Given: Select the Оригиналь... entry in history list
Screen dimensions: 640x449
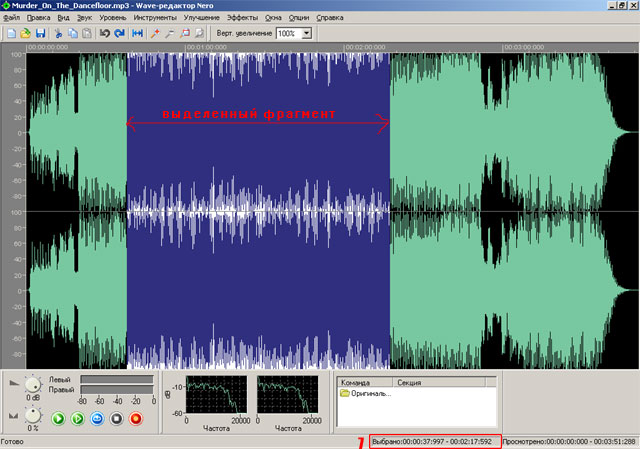Looking at the screenshot, I should click(366, 393).
